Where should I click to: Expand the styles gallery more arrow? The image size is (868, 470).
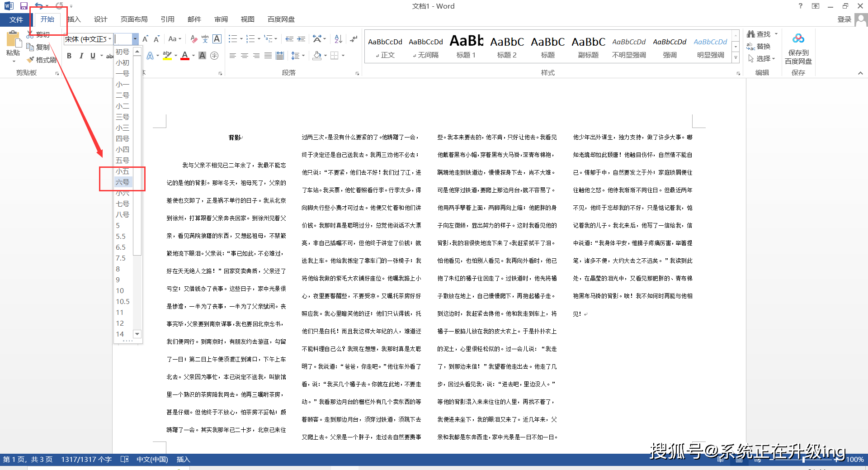click(x=736, y=57)
